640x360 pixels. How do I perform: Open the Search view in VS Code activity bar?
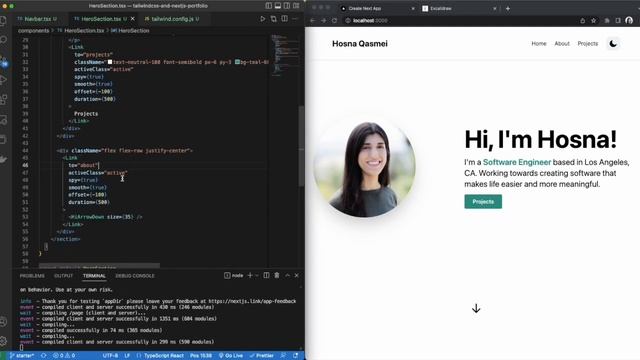[x=3, y=40]
